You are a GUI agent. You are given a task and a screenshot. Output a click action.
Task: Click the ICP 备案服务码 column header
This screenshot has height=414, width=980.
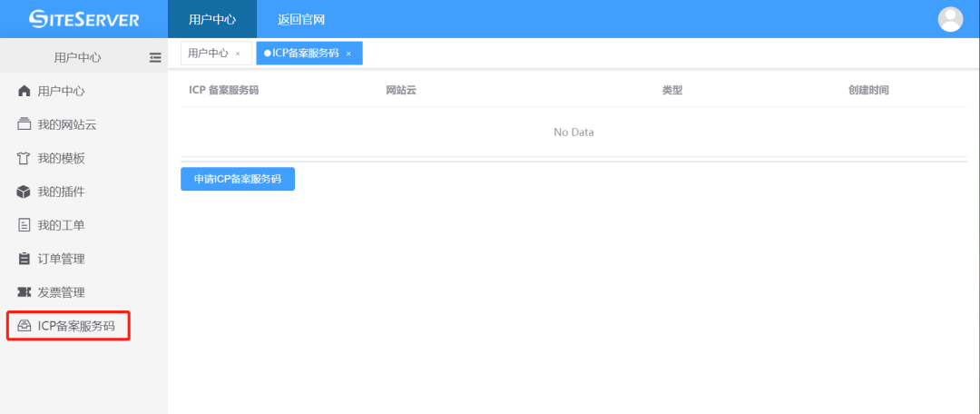coord(223,91)
